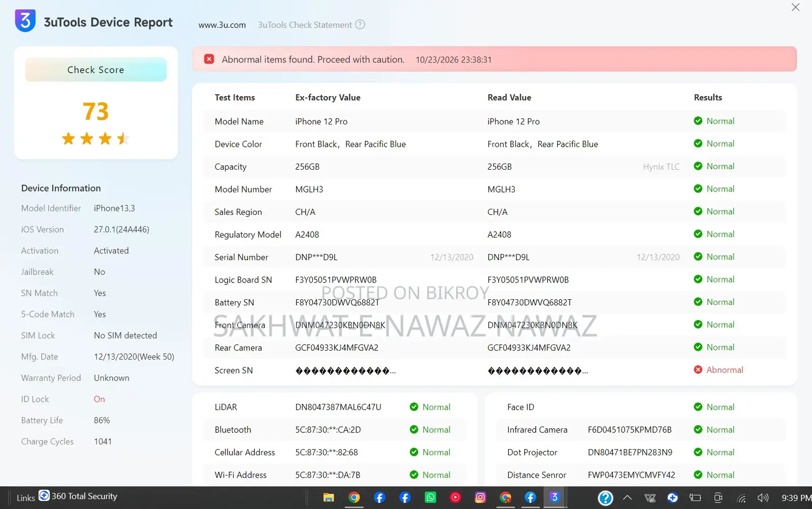Click the Abnormal result text for Screen SN
The image size is (812, 509).
click(725, 370)
